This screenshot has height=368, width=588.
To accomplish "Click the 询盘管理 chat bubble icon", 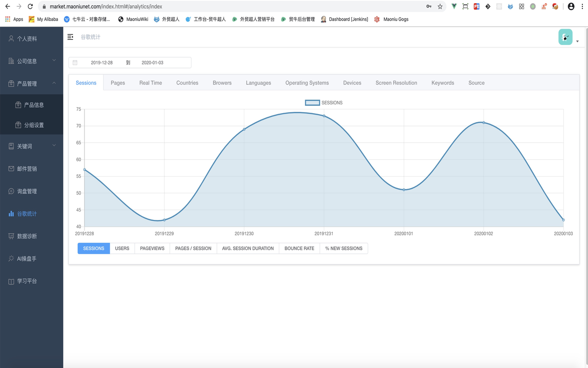I will coord(11,191).
